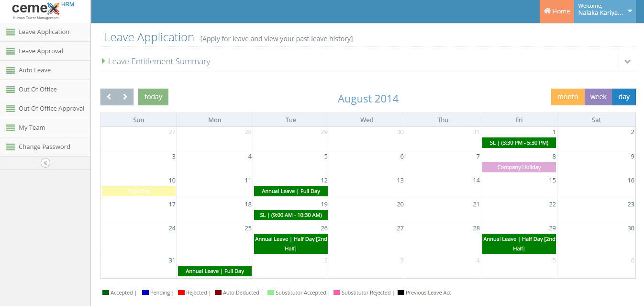Open Out Of Office menu item
This screenshot has width=644, height=306.
[x=45, y=90]
